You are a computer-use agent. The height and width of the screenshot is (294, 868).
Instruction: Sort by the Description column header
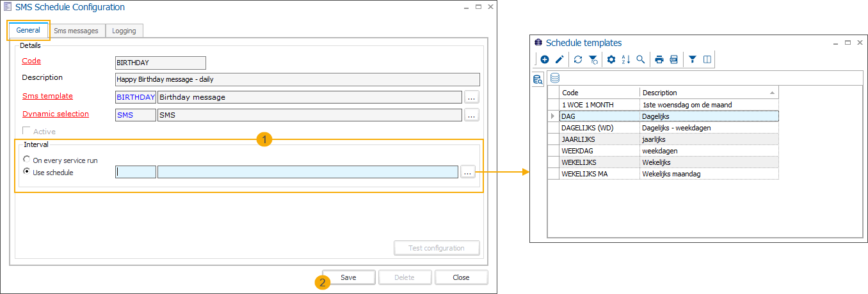click(704, 93)
